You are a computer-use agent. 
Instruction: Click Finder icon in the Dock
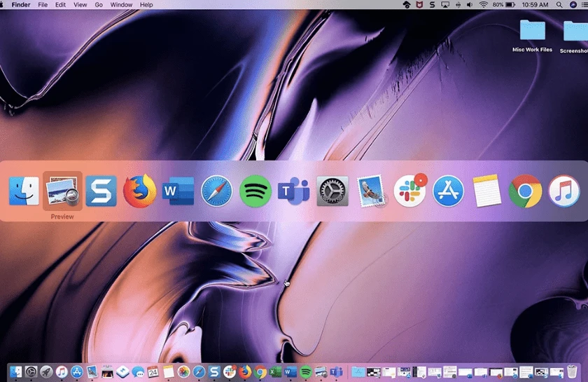coord(15,372)
